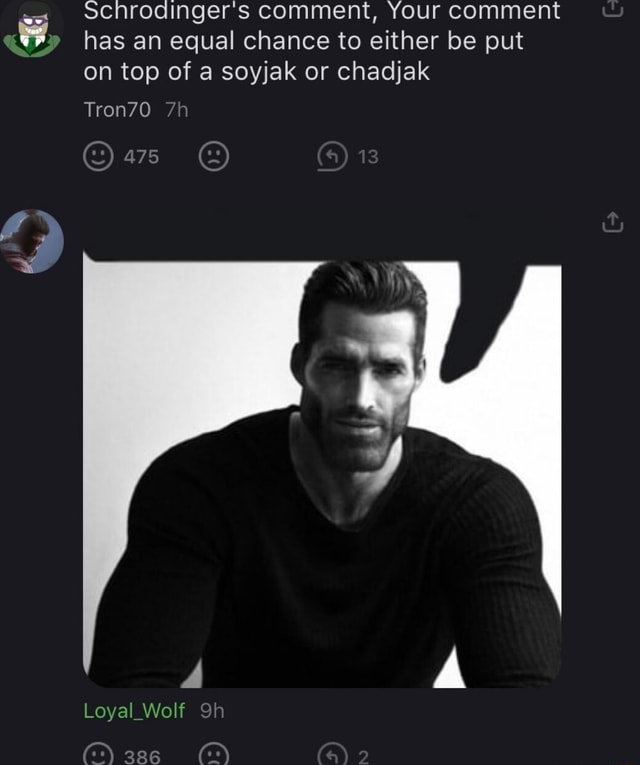
Task: Select the Schrodinger's comment text
Action: (320, 42)
